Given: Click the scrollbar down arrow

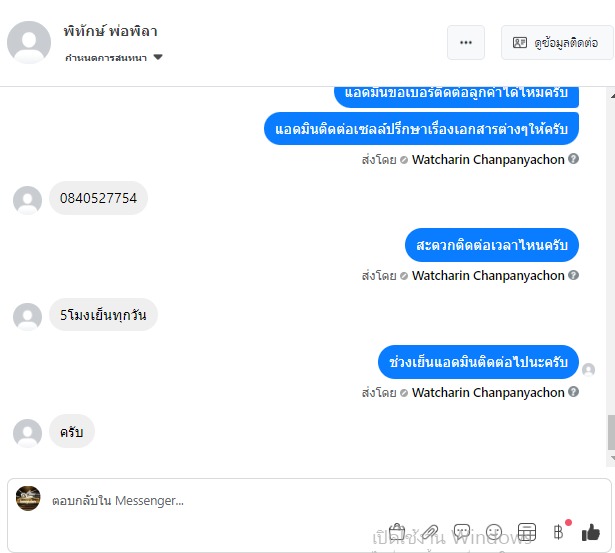Looking at the screenshot, I should (x=611, y=458).
